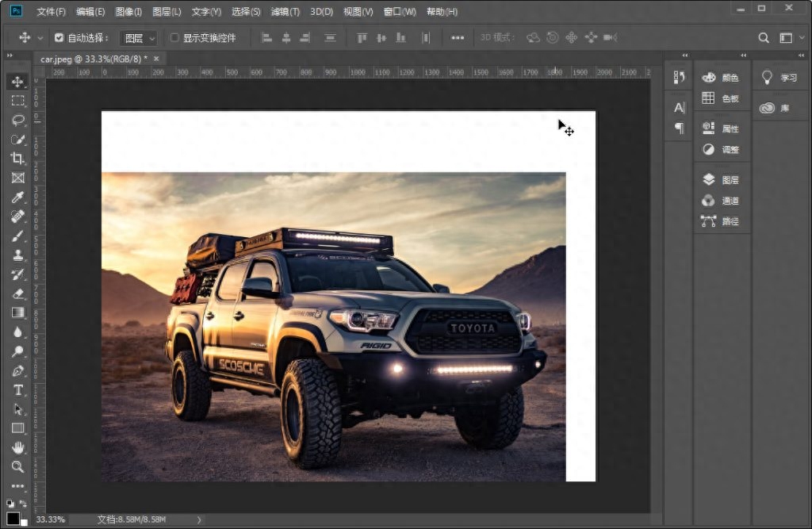Open the 滤镜(T) menu
This screenshot has width=812, height=529.
tap(285, 11)
